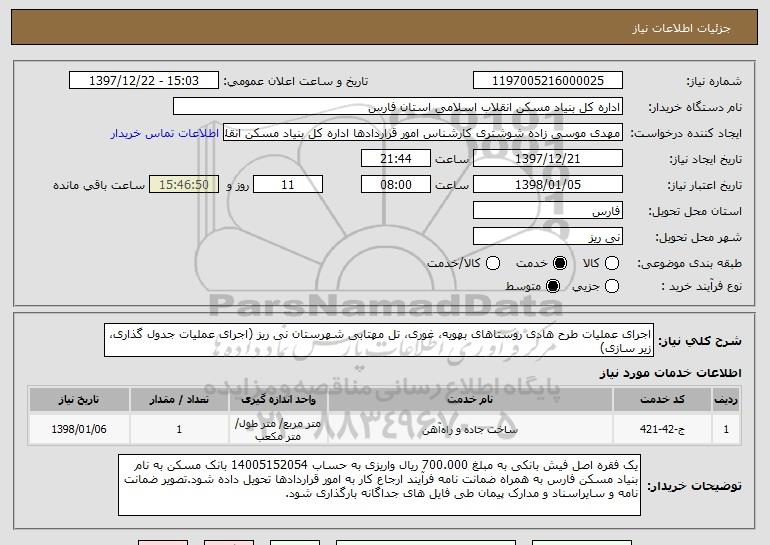Click the need number field 1197005216000025
770x545 pixels.
coord(548,81)
